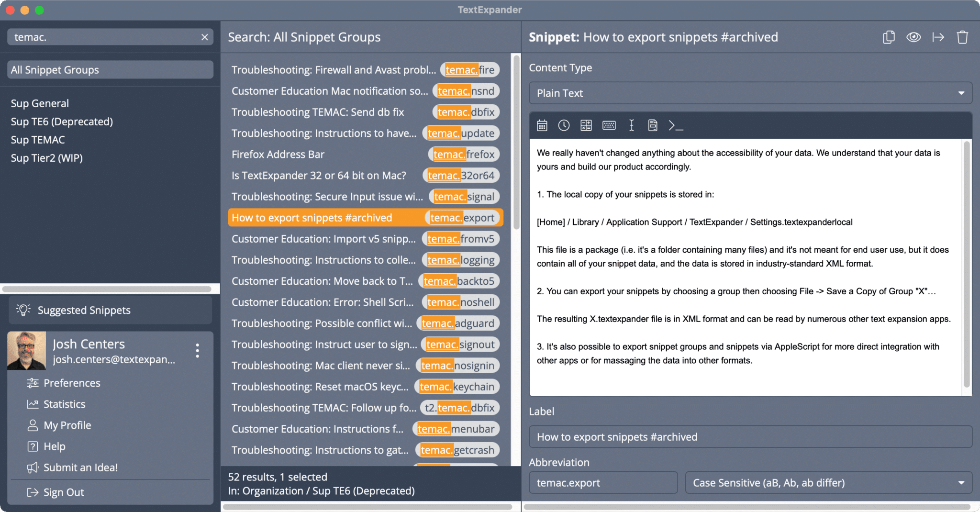The height and width of the screenshot is (512, 980).
Task: Select the calculator math macro icon
Action: coord(586,125)
